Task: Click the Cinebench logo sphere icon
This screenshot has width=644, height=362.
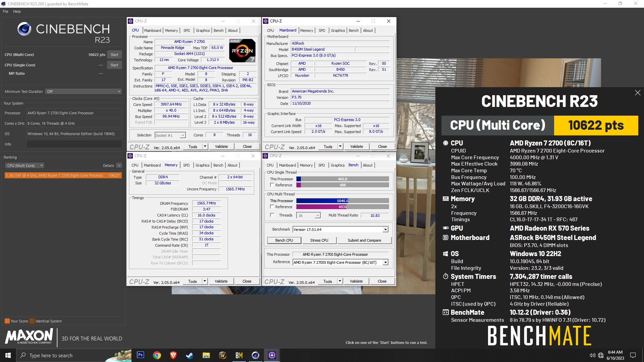Action: [24, 29]
